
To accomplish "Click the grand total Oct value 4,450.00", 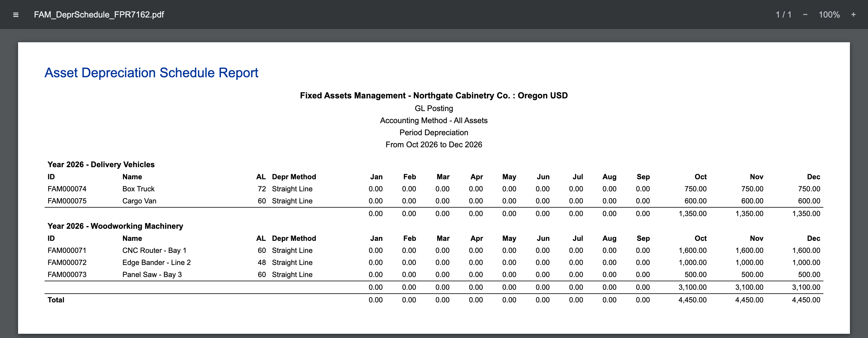I will [x=693, y=300].
